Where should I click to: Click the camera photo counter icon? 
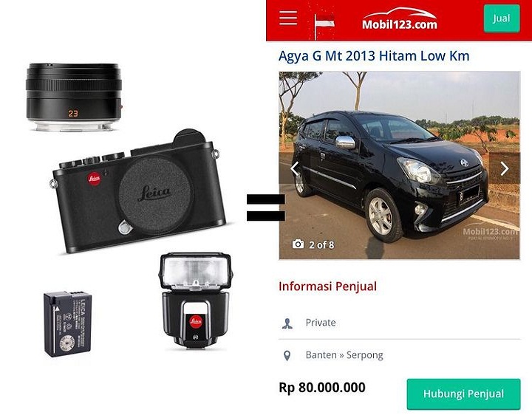point(299,244)
